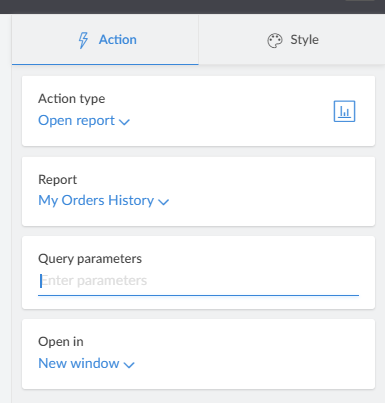Click the Query parameters label
Viewport: 385px width, 403px height.
90,259
